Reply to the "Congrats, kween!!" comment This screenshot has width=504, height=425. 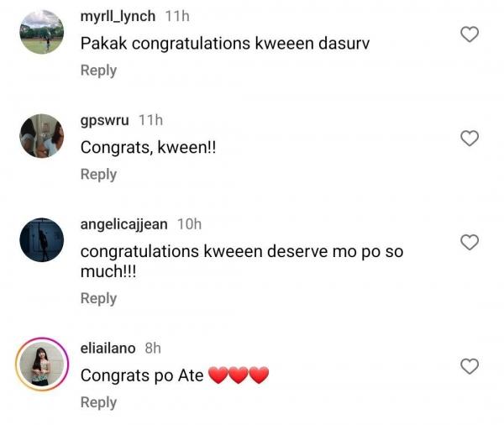(x=98, y=174)
